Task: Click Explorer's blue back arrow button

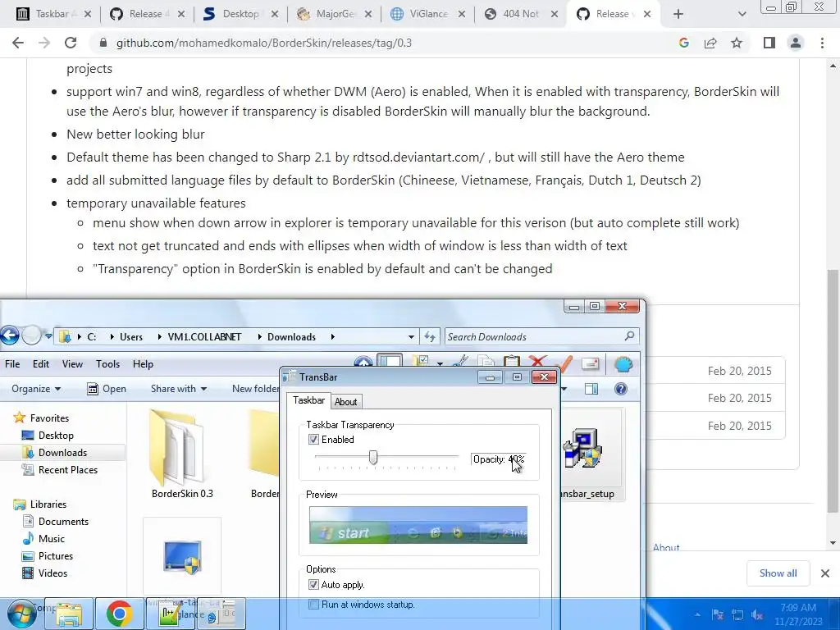Action: [9, 336]
